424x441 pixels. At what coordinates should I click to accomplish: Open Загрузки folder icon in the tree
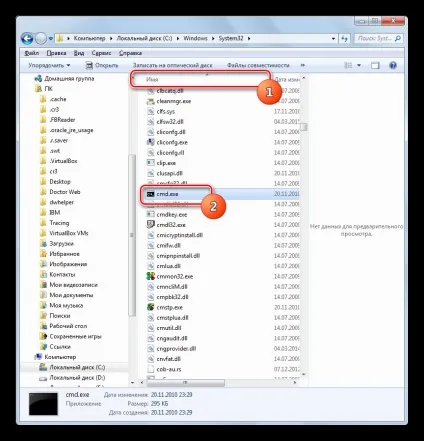(43, 244)
